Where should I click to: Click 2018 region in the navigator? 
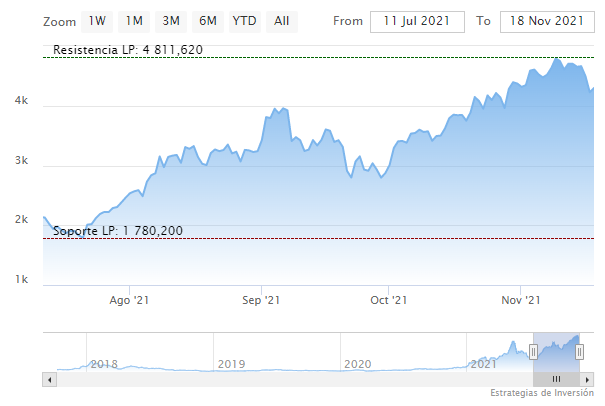pos(104,364)
